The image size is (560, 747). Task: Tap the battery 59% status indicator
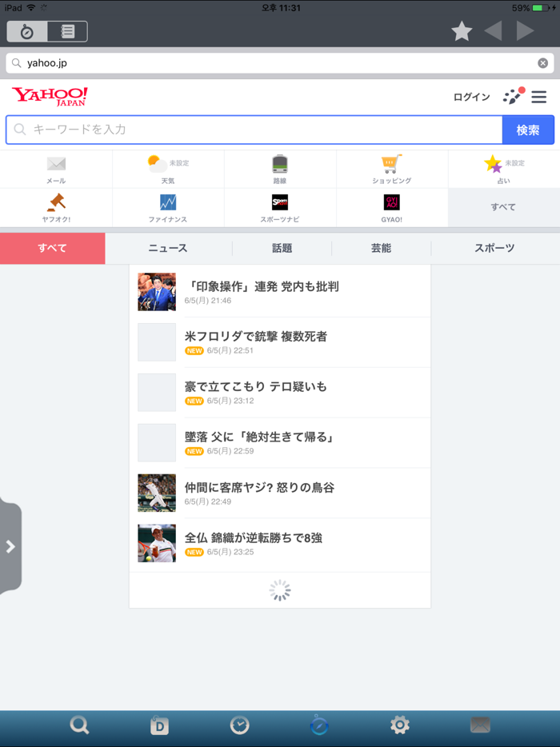(x=534, y=8)
